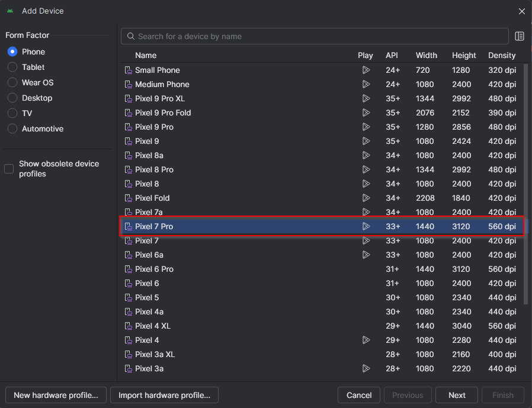The height and width of the screenshot is (408, 532).
Task: Click Play Store icon for Pixel 9
Action: 366,141
